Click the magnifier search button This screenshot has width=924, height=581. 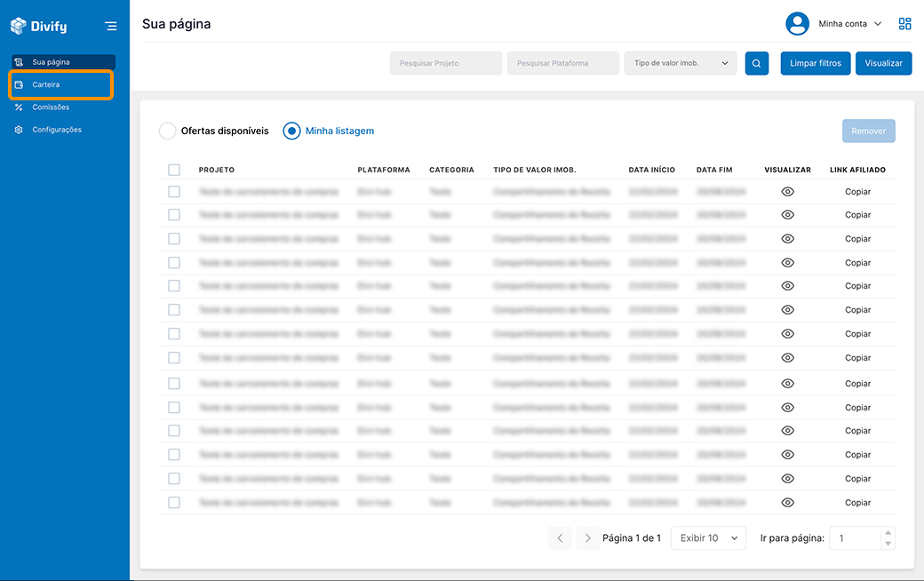(756, 63)
